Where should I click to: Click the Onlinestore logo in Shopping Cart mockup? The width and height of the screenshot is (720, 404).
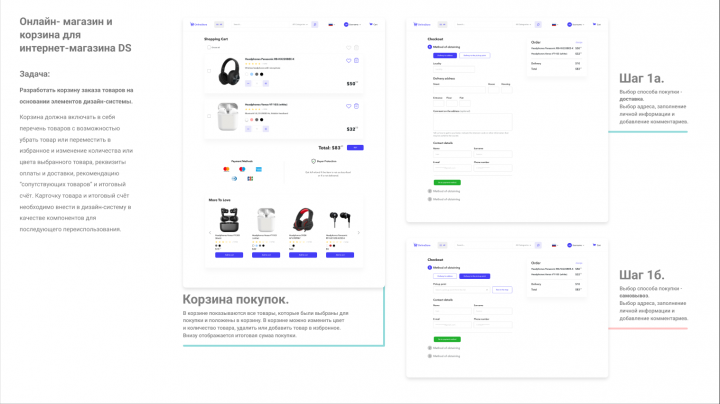pyautogui.click(x=199, y=24)
